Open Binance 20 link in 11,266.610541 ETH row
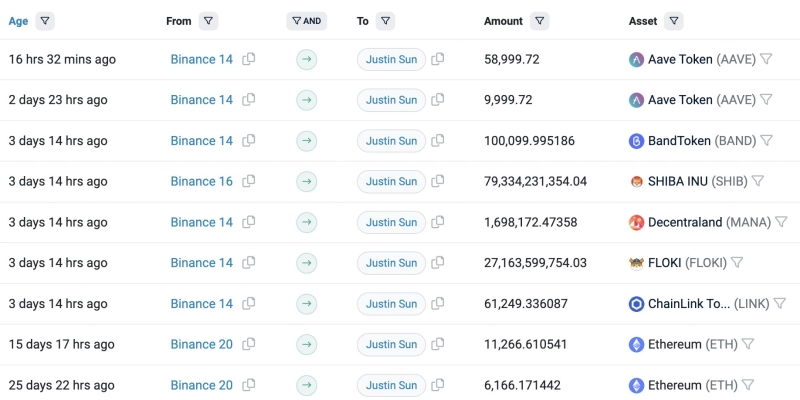Image resolution: width=800 pixels, height=400 pixels. tap(201, 344)
